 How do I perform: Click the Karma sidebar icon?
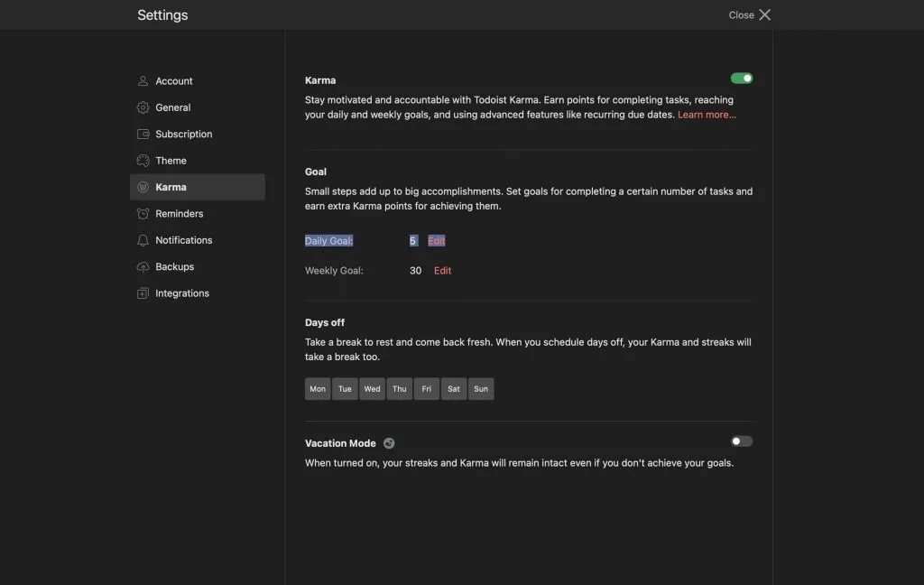point(143,187)
